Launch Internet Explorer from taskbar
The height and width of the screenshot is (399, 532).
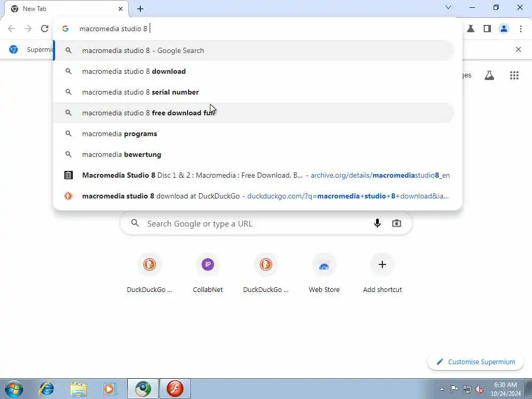click(x=46, y=389)
